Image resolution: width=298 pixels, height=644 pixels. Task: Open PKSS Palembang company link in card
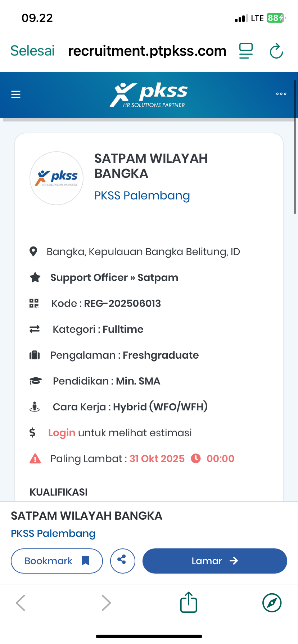click(142, 195)
